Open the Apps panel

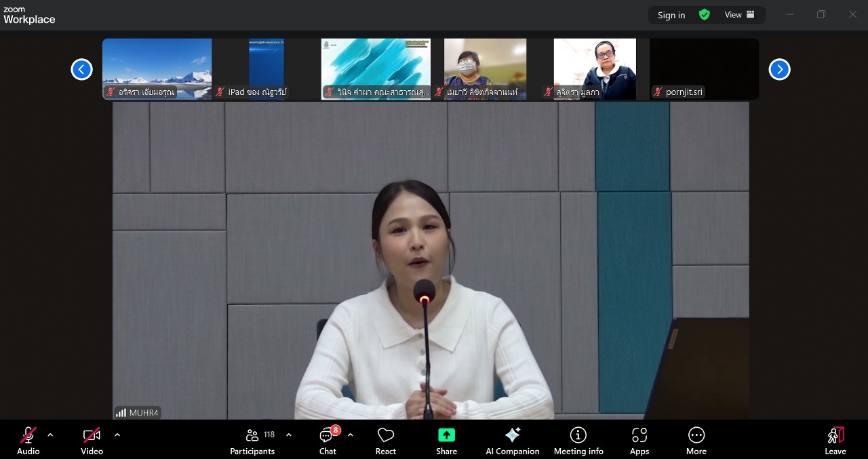pyautogui.click(x=639, y=441)
